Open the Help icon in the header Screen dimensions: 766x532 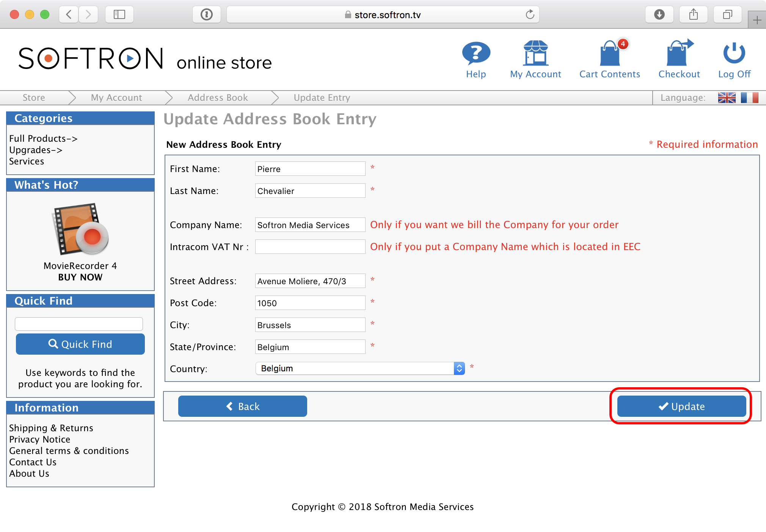(x=476, y=53)
